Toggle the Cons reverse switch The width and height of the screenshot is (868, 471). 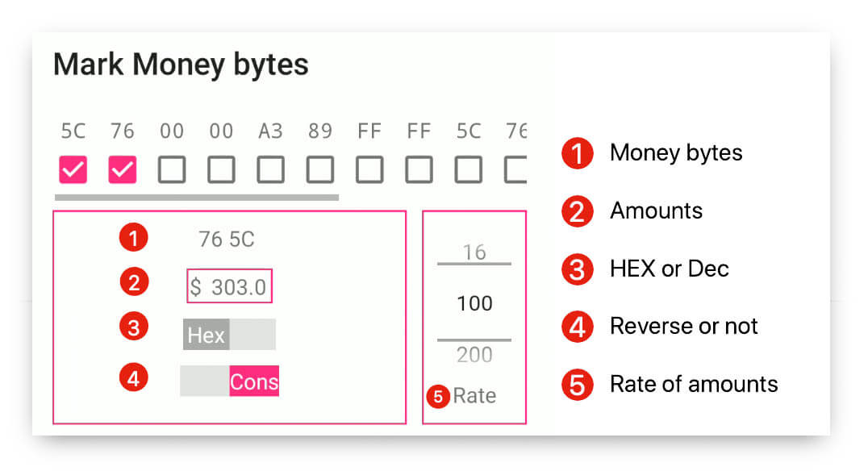[229, 381]
